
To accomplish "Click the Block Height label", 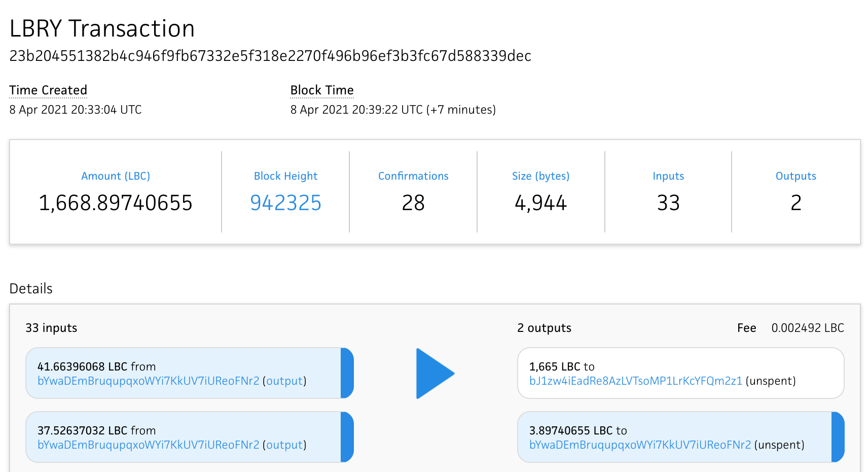I will pos(285,176).
